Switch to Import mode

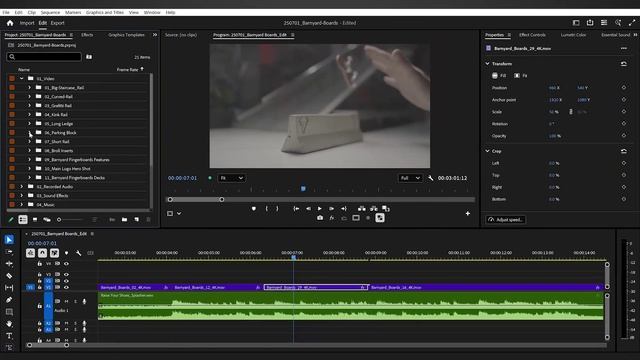(27, 23)
